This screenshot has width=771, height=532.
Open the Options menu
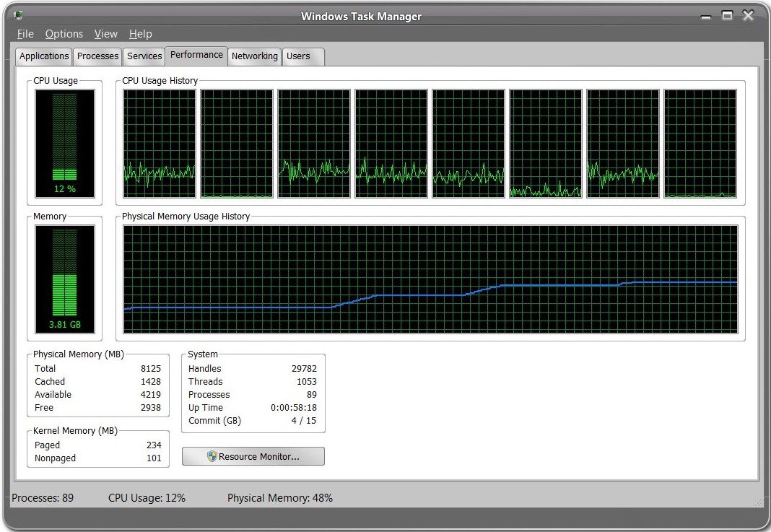click(64, 34)
